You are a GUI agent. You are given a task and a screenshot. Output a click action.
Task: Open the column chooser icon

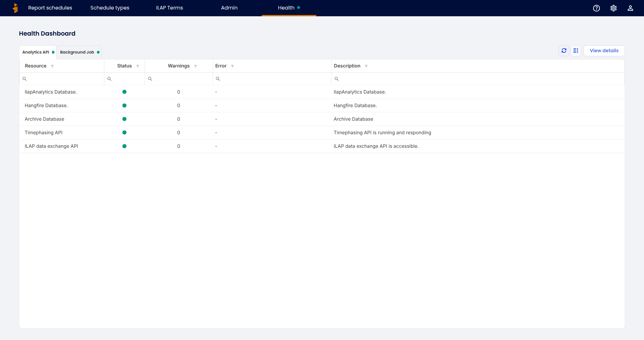(x=576, y=51)
